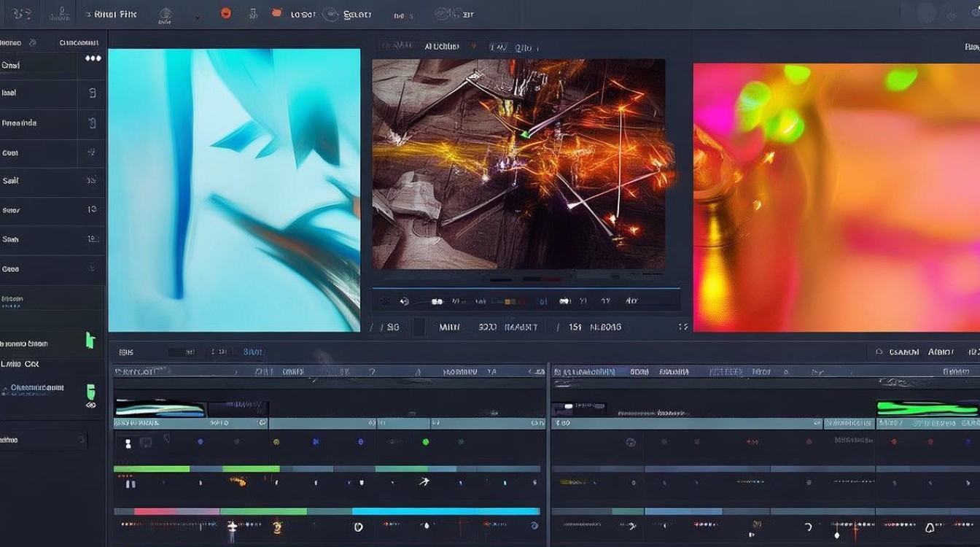980x547 pixels.
Task: Click the bright green dot marker in timeline
Action: [426, 442]
